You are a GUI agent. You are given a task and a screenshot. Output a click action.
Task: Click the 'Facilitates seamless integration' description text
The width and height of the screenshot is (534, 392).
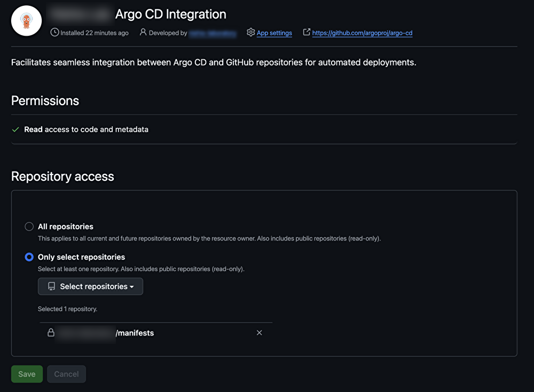(x=214, y=62)
